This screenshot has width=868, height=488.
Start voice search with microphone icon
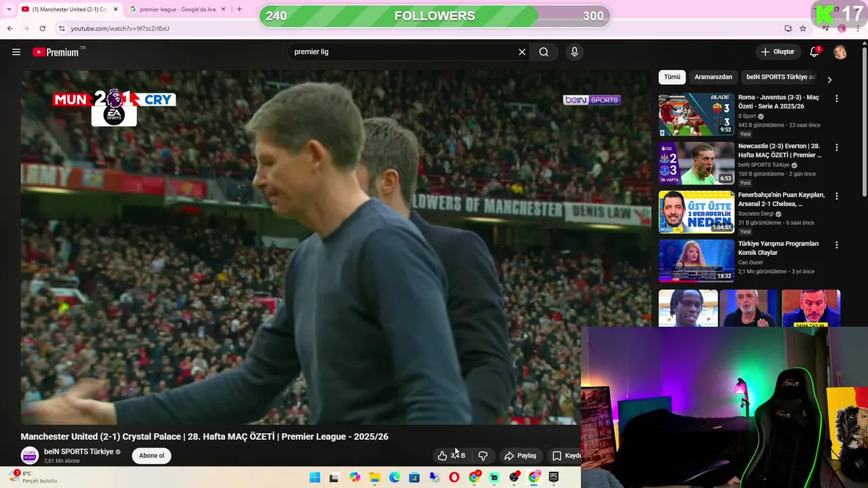[x=574, y=52]
